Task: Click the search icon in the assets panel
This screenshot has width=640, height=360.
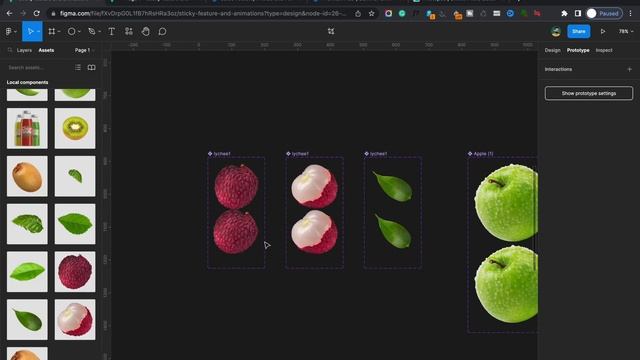Action: click(10, 50)
